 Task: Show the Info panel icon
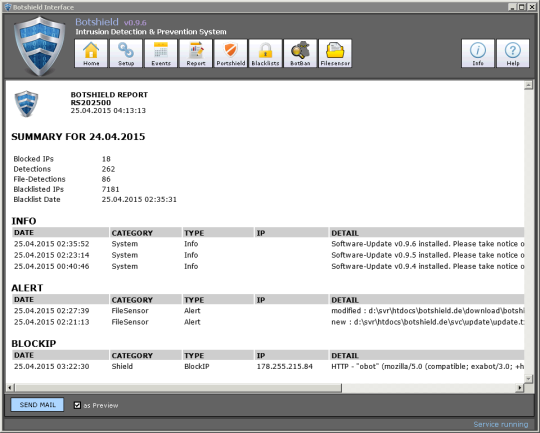point(478,53)
